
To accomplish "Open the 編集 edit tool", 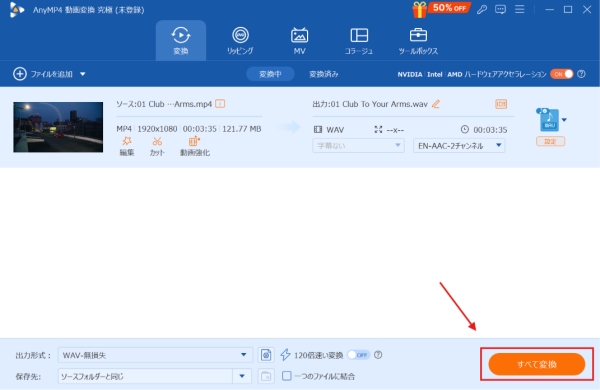I will coord(127,147).
